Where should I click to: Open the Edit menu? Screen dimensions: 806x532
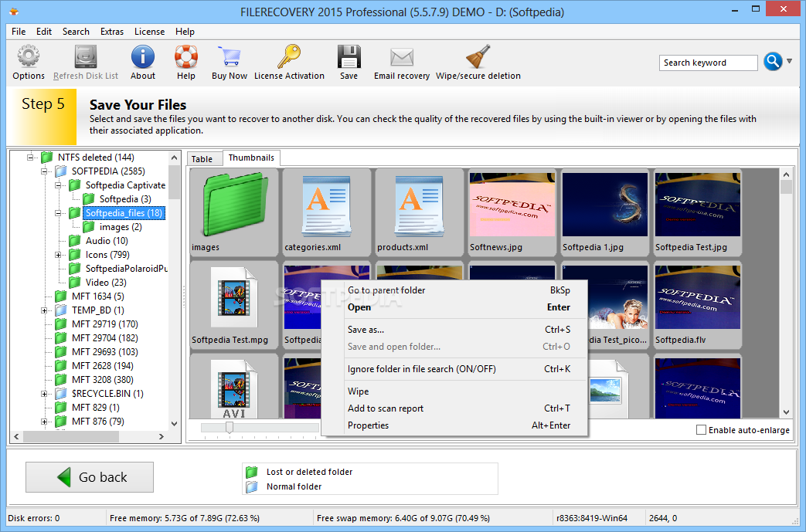[x=44, y=32]
